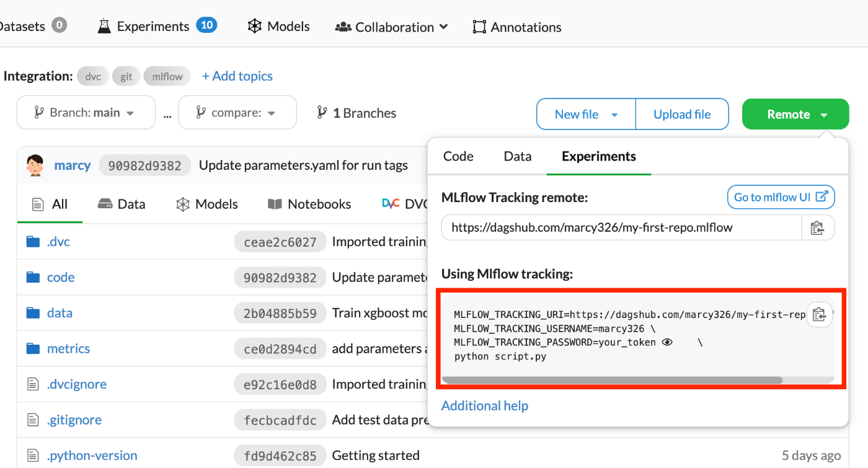The image size is (868, 468).
Task: Click the data folder icon
Action: coord(33,313)
